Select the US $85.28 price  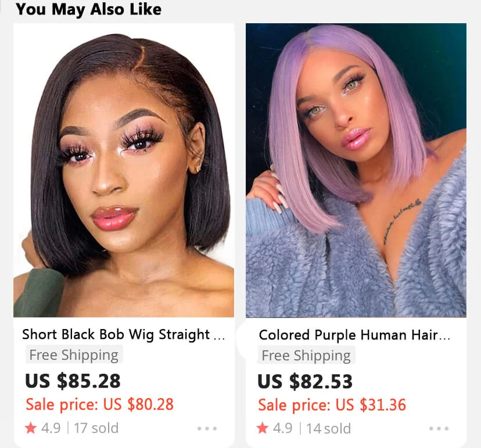click(x=73, y=381)
